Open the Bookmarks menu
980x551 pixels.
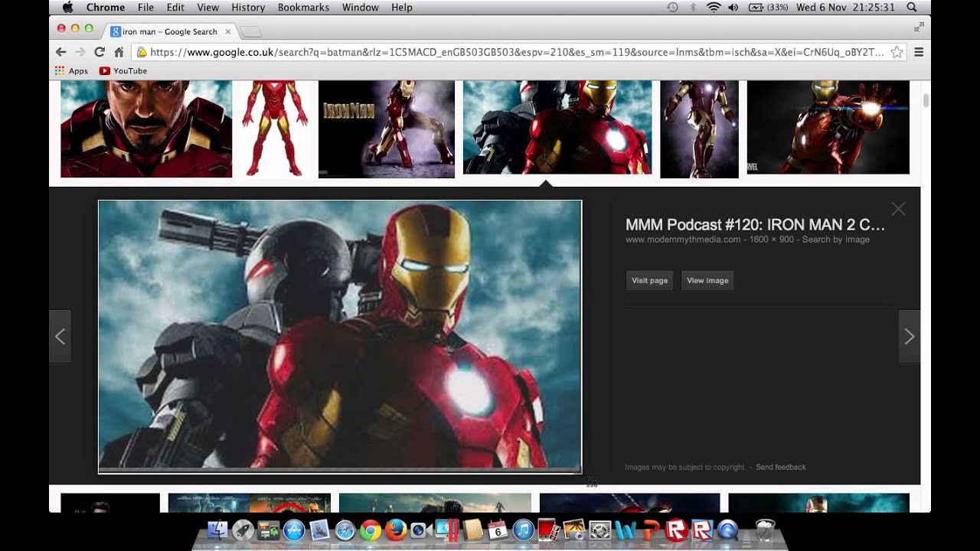[303, 7]
